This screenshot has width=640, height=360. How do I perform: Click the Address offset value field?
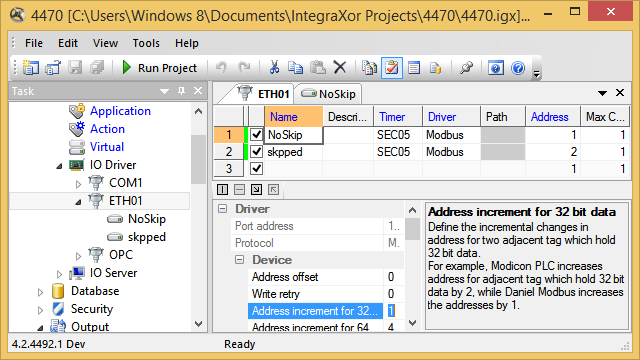tap(393, 277)
